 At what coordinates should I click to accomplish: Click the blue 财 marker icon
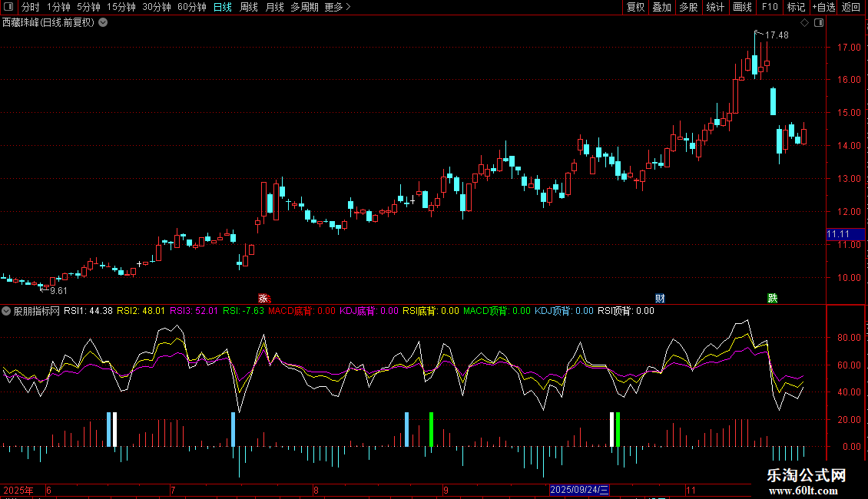tap(660, 298)
